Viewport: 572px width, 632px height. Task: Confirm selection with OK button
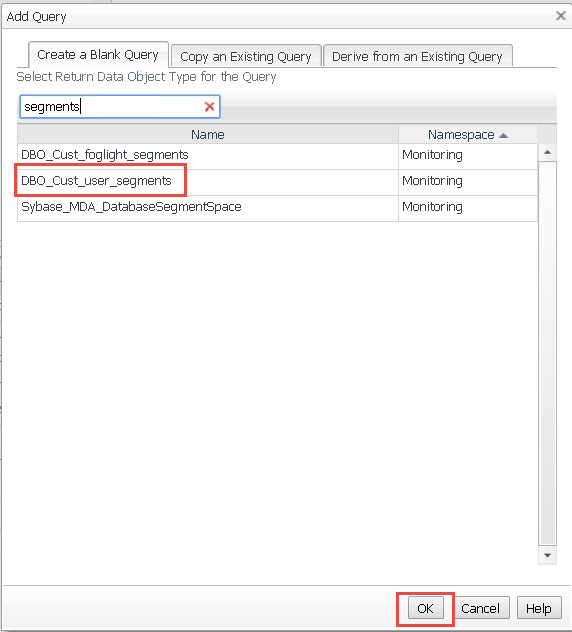[425, 608]
